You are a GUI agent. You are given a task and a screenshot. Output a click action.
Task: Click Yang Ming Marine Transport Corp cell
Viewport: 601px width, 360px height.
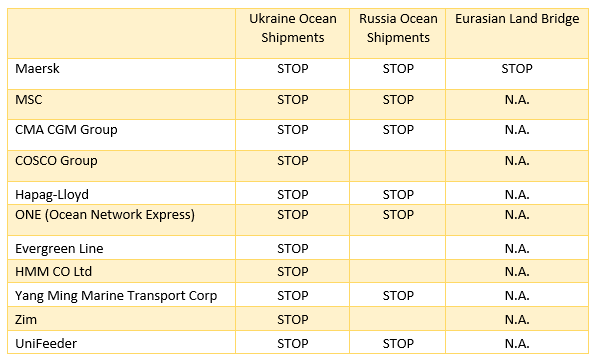(122, 295)
